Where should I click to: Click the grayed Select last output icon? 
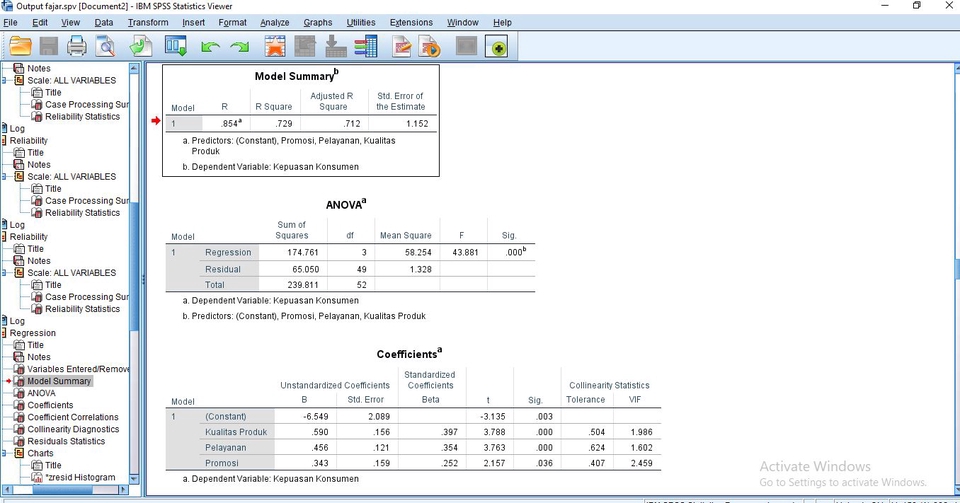[x=466, y=47]
